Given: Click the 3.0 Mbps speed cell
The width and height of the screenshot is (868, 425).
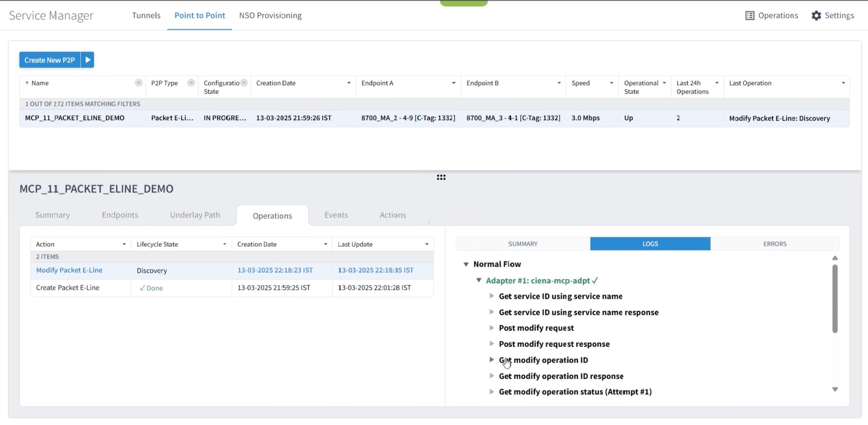Looking at the screenshot, I should (x=585, y=118).
